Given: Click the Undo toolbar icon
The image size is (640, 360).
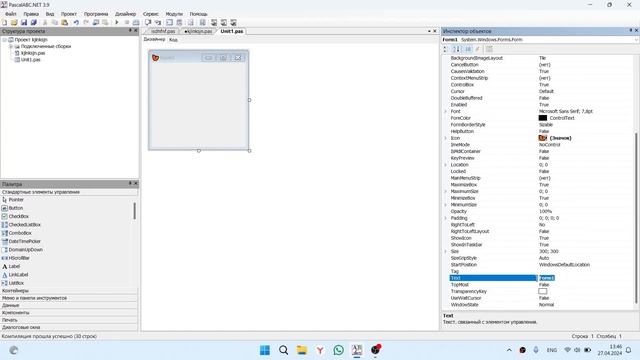Looking at the screenshot, I should (x=76, y=22).
